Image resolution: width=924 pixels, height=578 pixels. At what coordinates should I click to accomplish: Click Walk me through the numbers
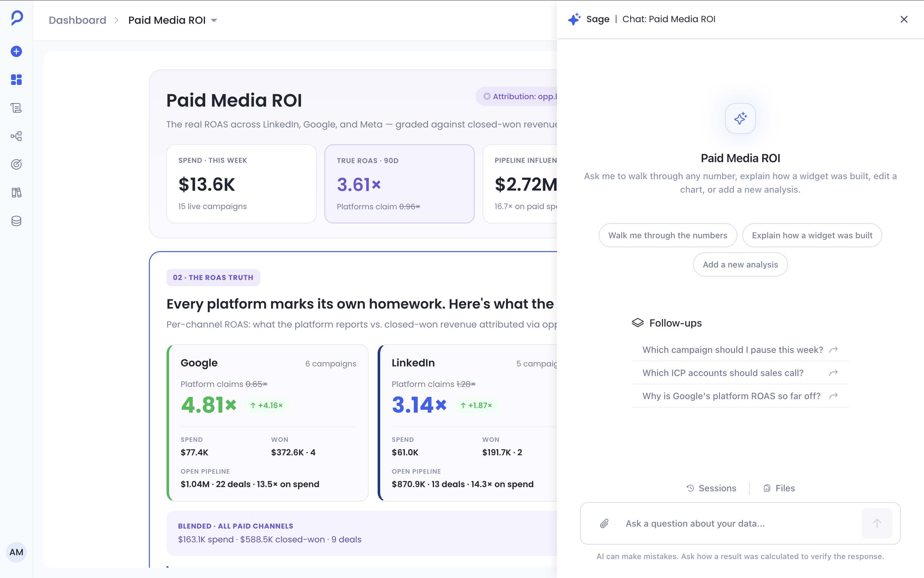(667, 235)
